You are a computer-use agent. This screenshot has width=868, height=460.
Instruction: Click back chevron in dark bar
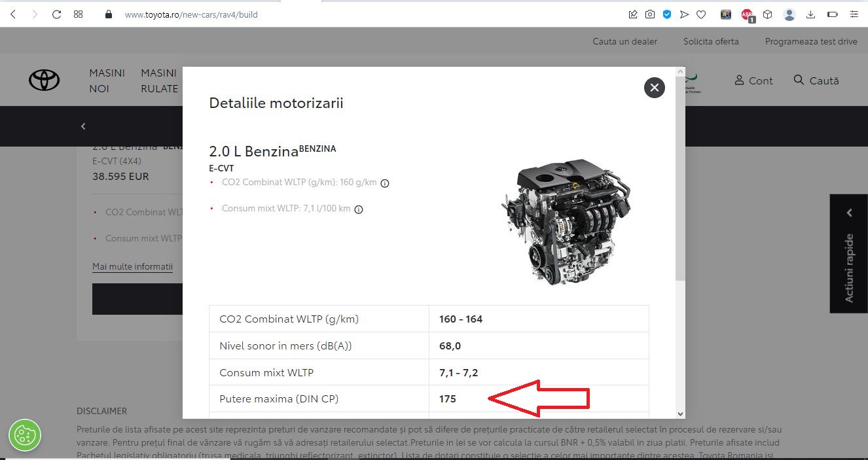click(x=83, y=126)
